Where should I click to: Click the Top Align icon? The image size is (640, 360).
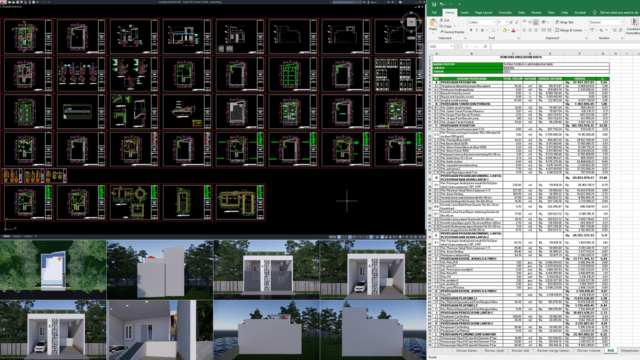click(x=524, y=22)
